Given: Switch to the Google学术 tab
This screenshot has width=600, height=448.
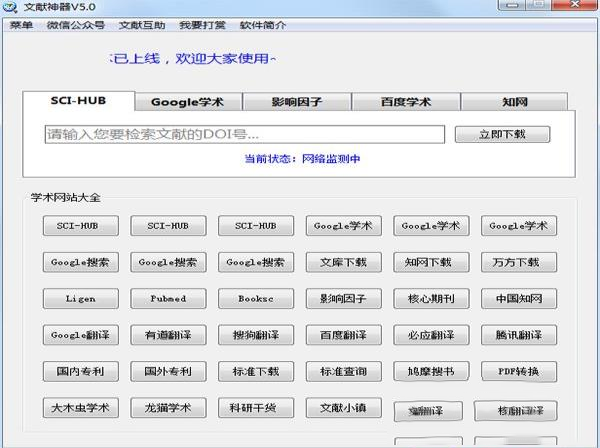Looking at the screenshot, I should click(188, 102).
